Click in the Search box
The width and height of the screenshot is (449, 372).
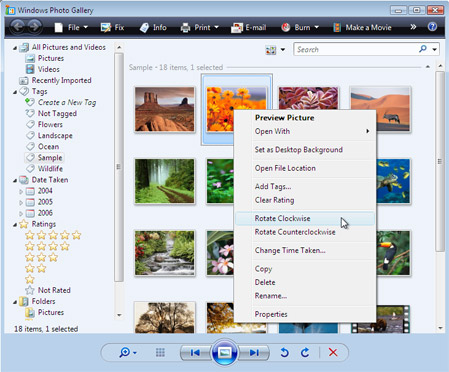tap(356, 49)
